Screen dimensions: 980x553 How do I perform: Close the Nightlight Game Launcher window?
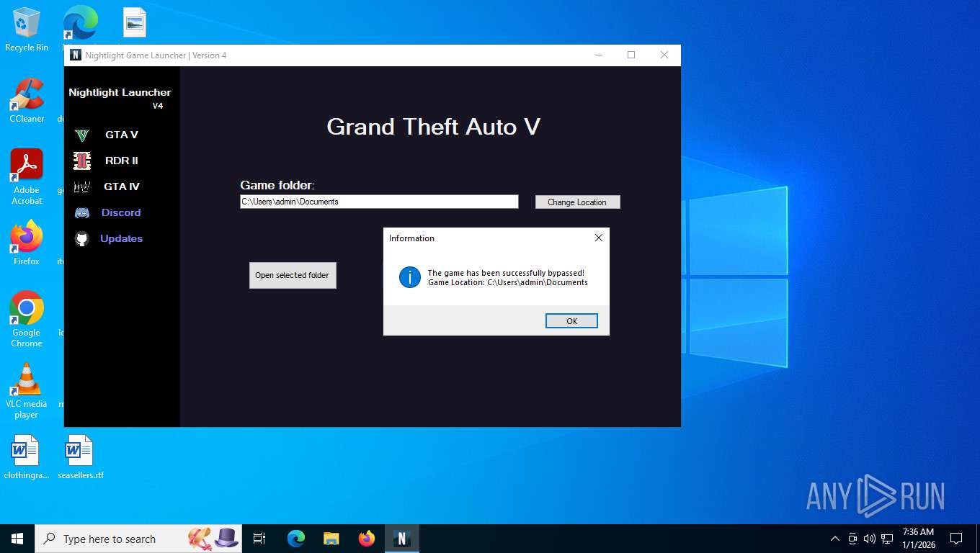pyautogui.click(x=664, y=55)
